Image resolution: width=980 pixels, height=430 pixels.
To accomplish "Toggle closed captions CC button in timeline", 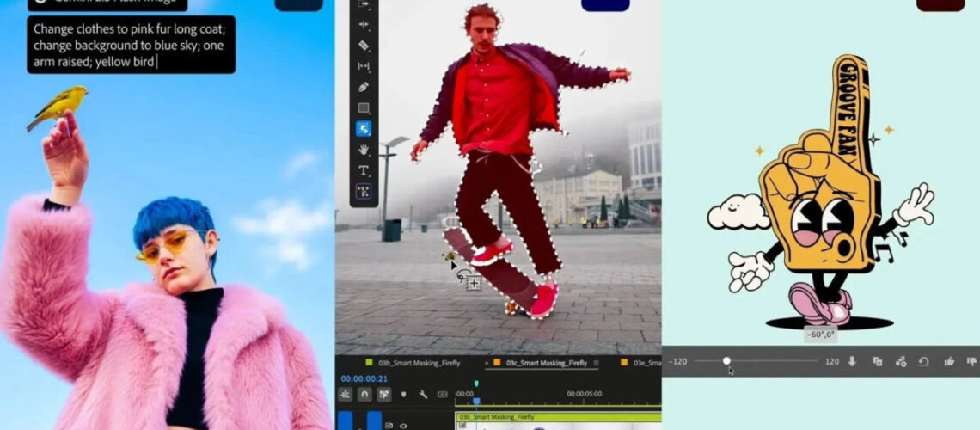I will click(x=443, y=395).
